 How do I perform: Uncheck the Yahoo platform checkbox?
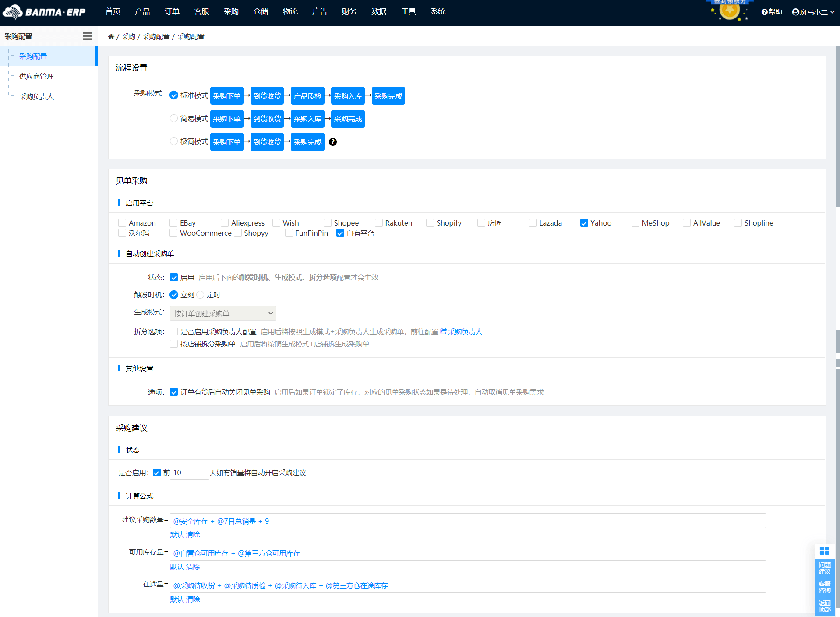(584, 223)
